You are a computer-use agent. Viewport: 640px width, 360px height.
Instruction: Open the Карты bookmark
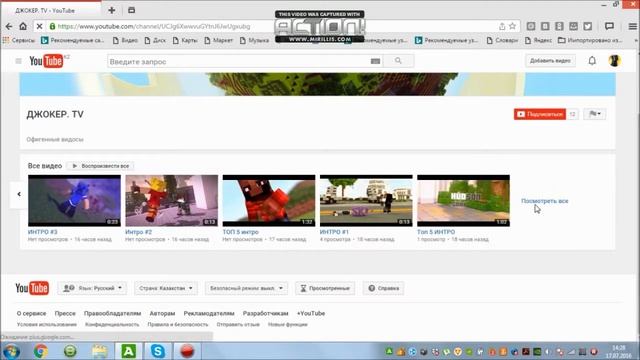click(185, 40)
